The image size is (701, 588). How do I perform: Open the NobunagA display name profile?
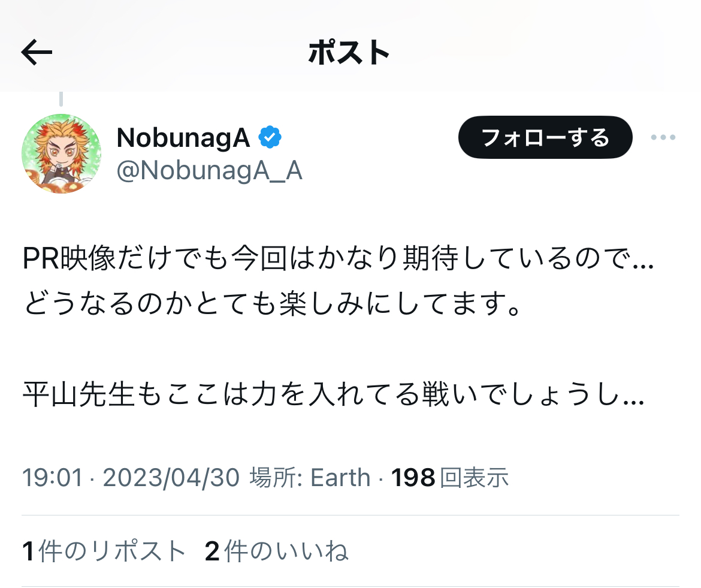[x=183, y=137]
